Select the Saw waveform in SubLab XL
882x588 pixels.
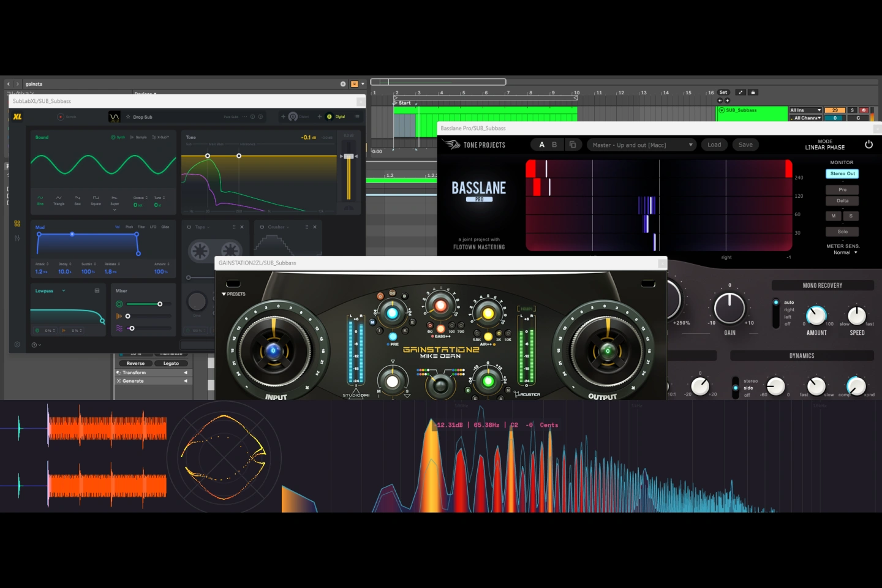(x=77, y=200)
